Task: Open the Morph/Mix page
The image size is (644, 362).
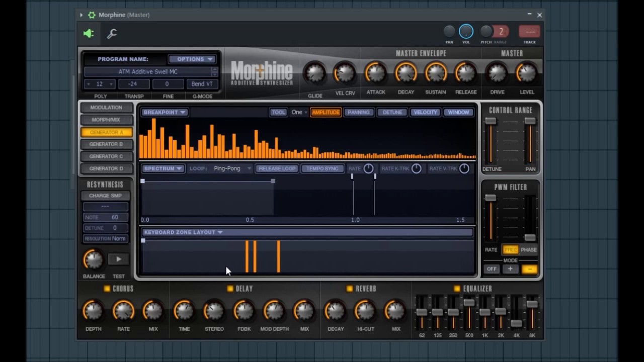Action: click(x=106, y=120)
